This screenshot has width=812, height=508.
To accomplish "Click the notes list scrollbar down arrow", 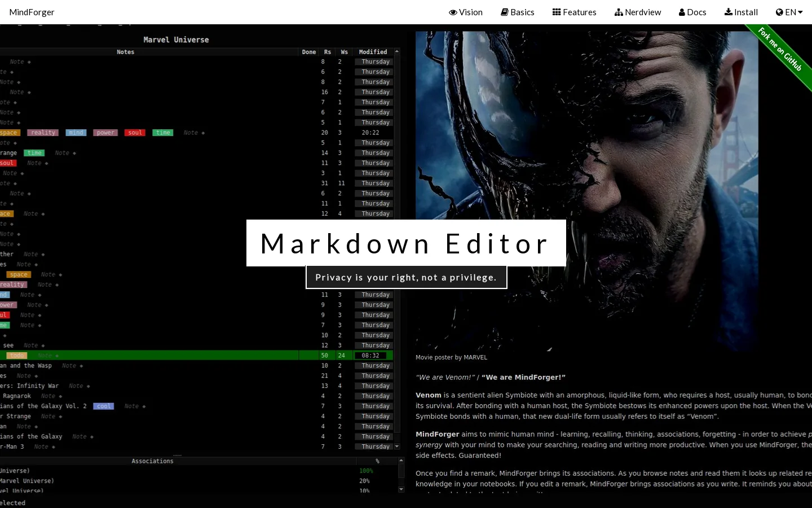I will pyautogui.click(x=397, y=446).
